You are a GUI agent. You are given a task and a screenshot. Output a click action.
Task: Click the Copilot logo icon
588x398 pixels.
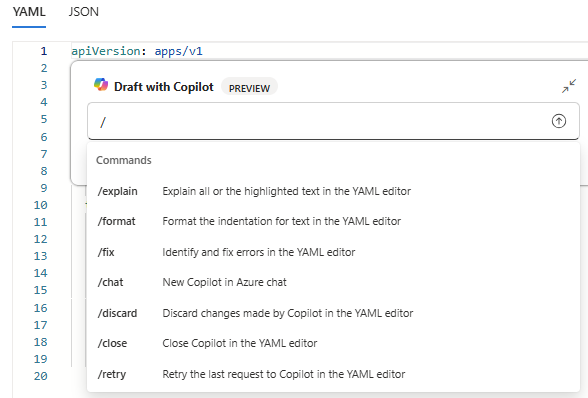pyautogui.click(x=101, y=85)
